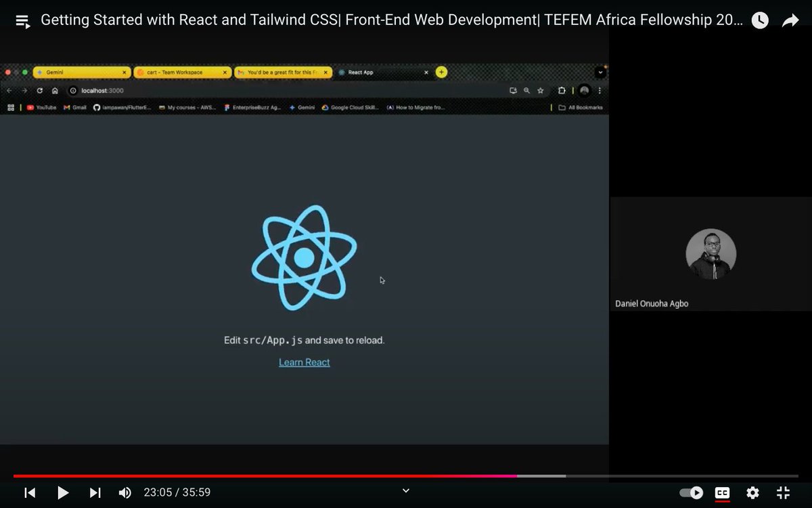This screenshot has height=508, width=812.
Task: Switch to the You'd be a great fit tab
Action: click(x=282, y=72)
